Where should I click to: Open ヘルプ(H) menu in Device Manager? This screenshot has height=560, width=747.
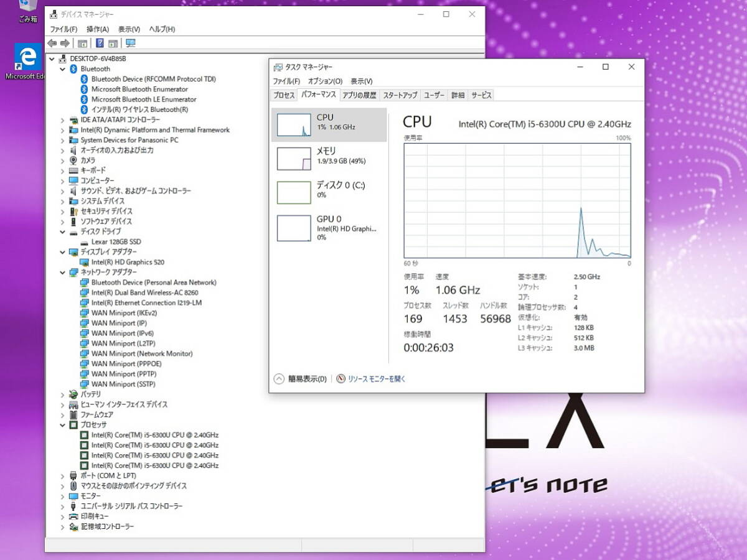click(x=162, y=29)
